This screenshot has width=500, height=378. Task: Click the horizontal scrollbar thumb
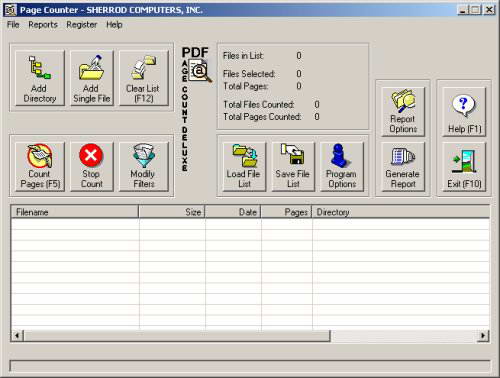pyautogui.click(x=177, y=336)
